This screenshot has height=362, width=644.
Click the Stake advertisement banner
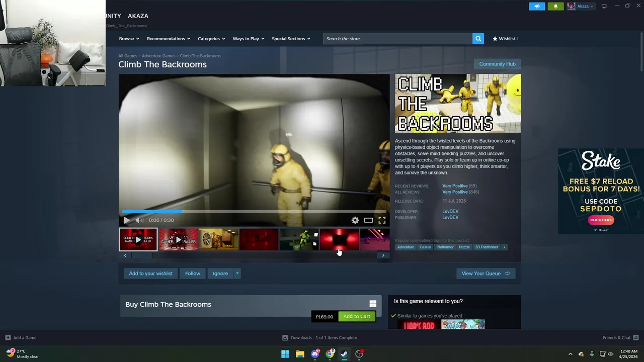tap(601, 191)
